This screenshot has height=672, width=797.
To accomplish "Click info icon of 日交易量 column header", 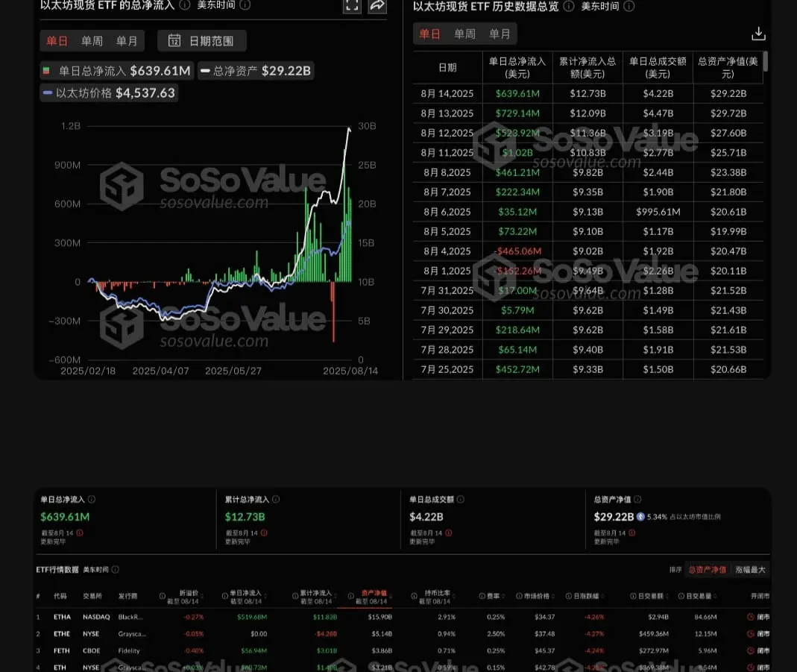I will 681,596.
